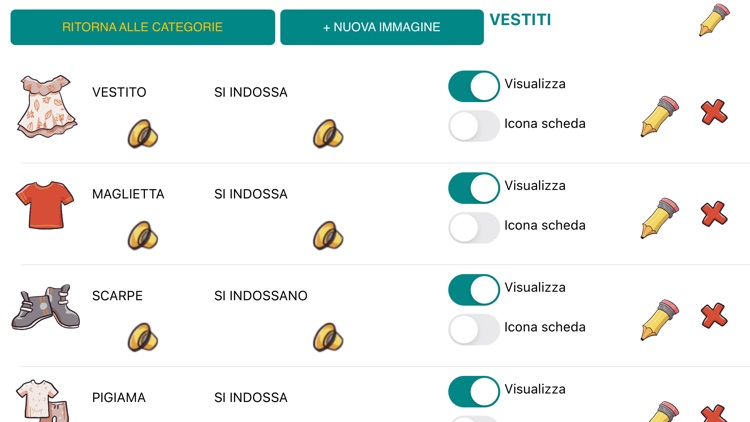The image size is (750, 422).
Task: Play the sound for the word MAGLIETTA
Action: click(143, 235)
